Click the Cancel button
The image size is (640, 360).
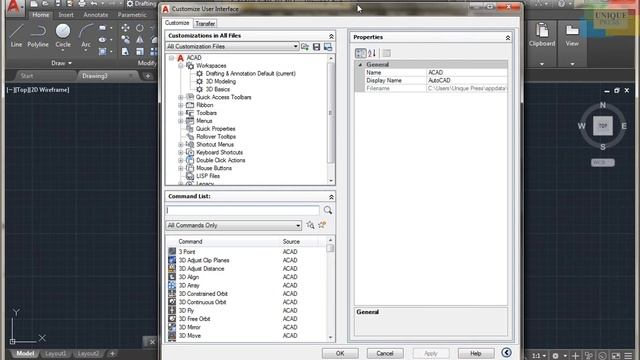pos(385,353)
